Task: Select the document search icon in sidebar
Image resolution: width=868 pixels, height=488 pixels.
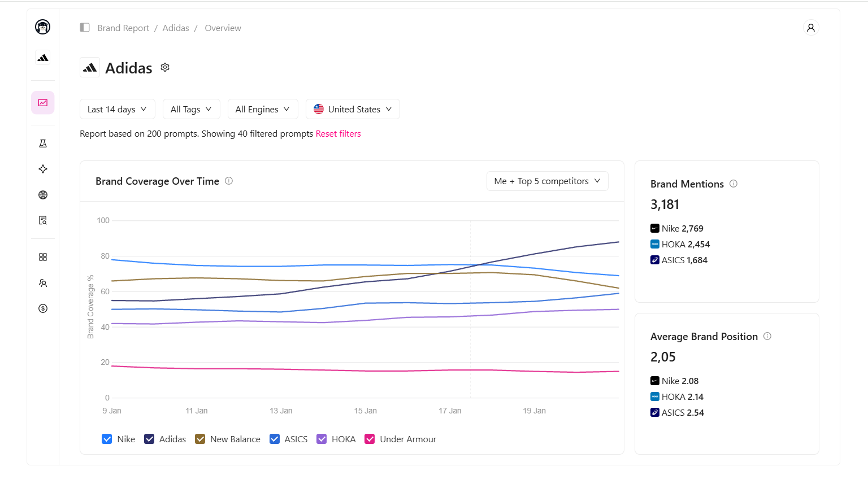Action: (42, 220)
